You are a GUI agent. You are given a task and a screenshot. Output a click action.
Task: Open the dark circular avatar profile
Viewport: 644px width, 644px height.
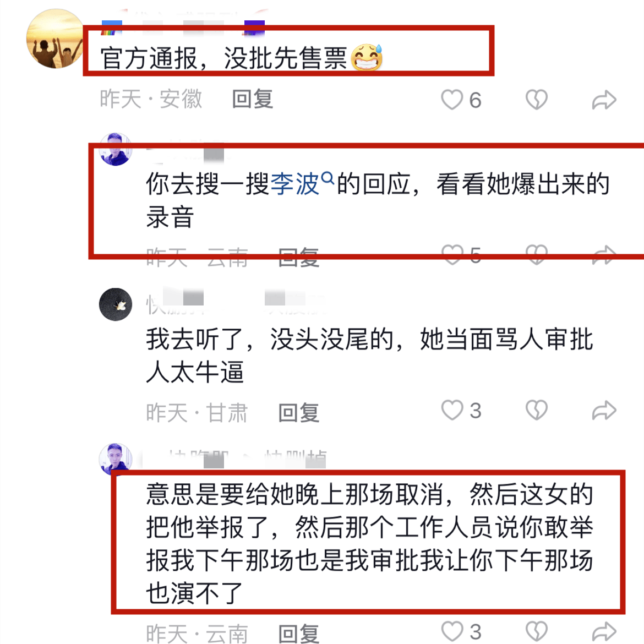pyautogui.click(x=116, y=304)
